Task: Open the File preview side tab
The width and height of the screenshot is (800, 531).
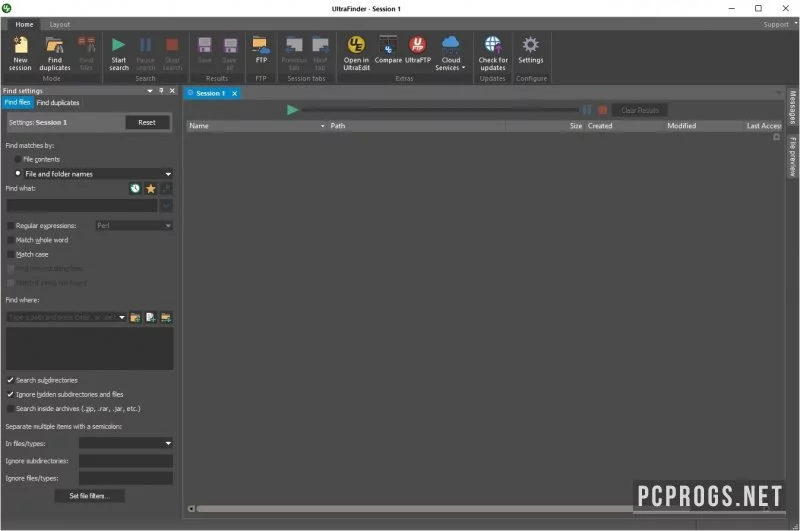Action: [x=792, y=156]
